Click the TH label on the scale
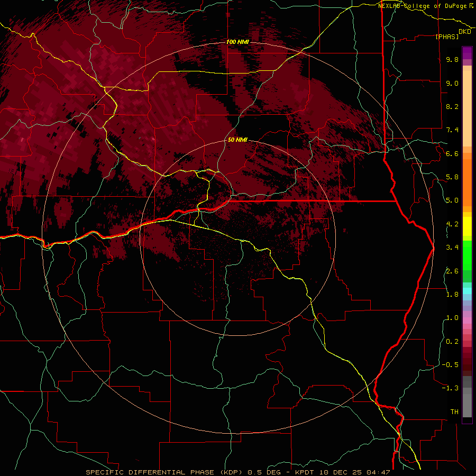This screenshot has width=476, height=476. pyautogui.click(x=454, y=412)
